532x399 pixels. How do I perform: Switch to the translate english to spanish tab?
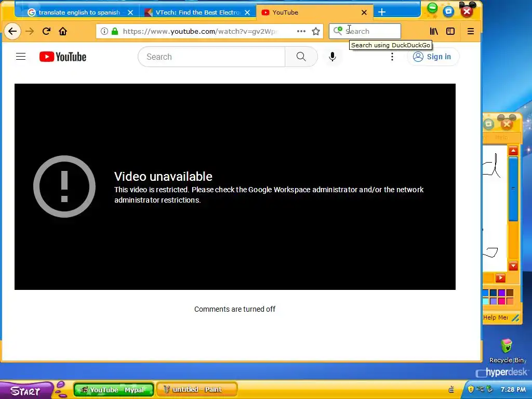[x=79, y=12]
